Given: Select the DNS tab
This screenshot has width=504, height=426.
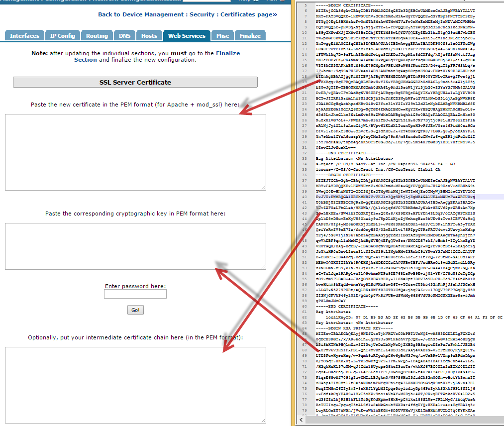Looking at the screenshot, I should pyautogui.click(x=124, y=36).
